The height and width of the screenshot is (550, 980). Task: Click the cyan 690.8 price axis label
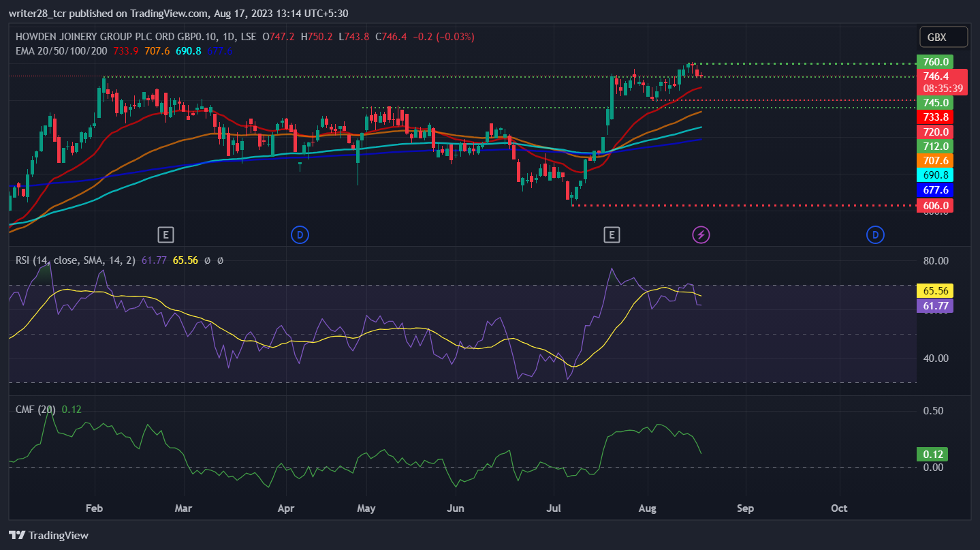(935, 175)
